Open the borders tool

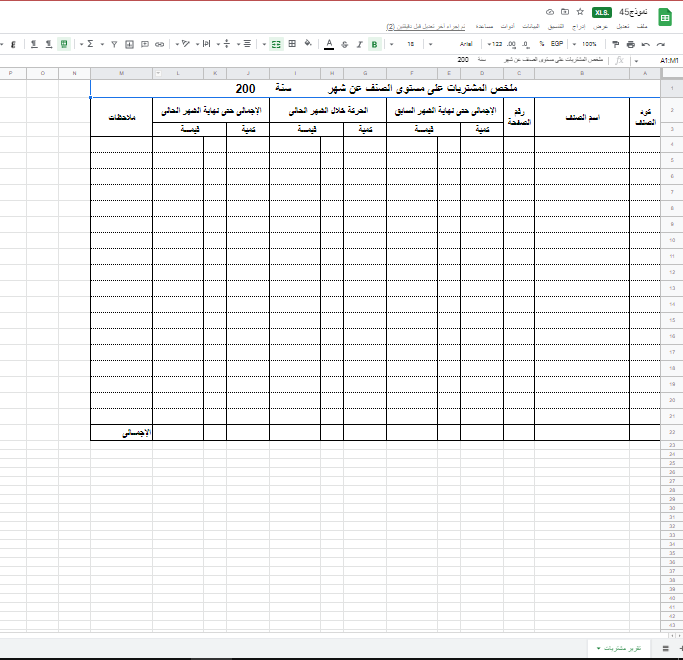292,44
